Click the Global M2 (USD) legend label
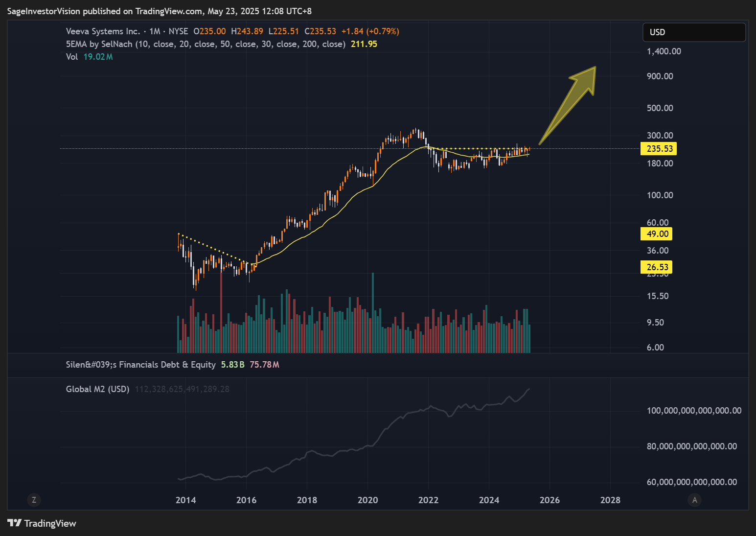 coord(98,389)
